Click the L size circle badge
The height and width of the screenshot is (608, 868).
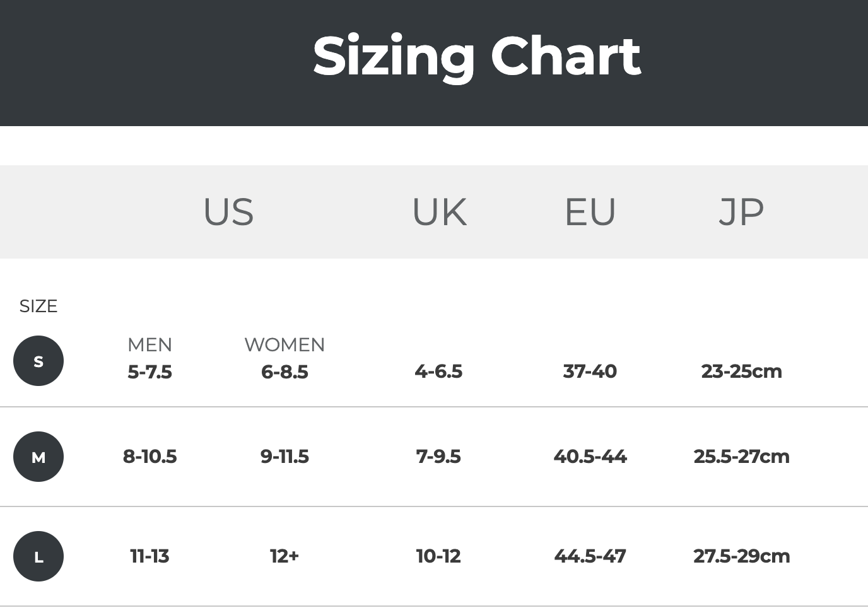coord(38,556)
